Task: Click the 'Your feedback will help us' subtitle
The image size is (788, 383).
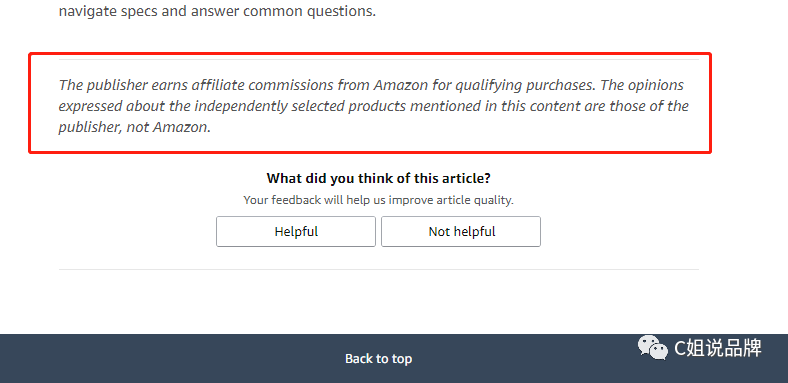Action: click(x=378, y=200)
